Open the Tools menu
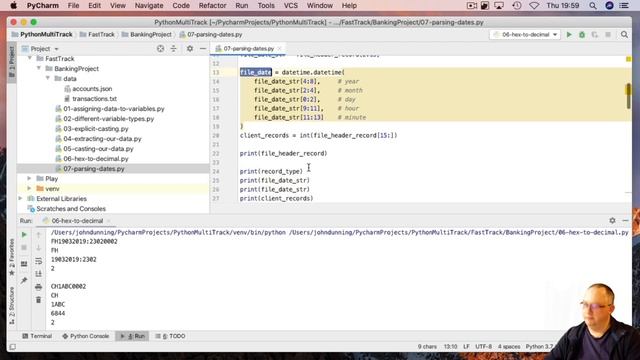This screenshot has width=640, height=360. point(266,6)
